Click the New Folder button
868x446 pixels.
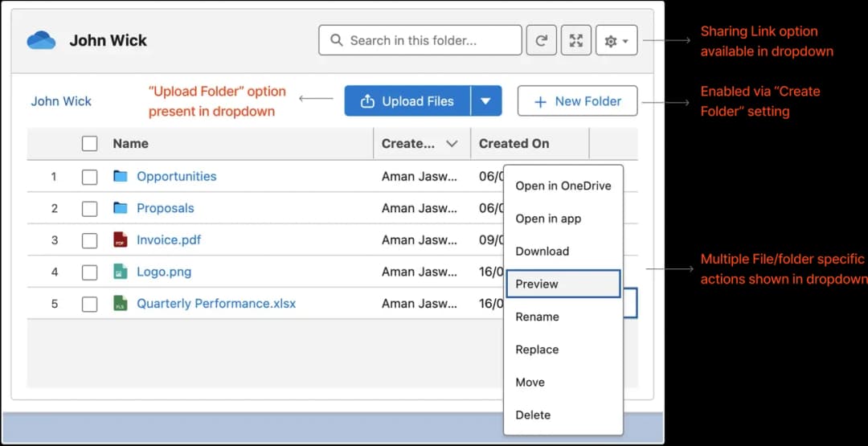577,100
